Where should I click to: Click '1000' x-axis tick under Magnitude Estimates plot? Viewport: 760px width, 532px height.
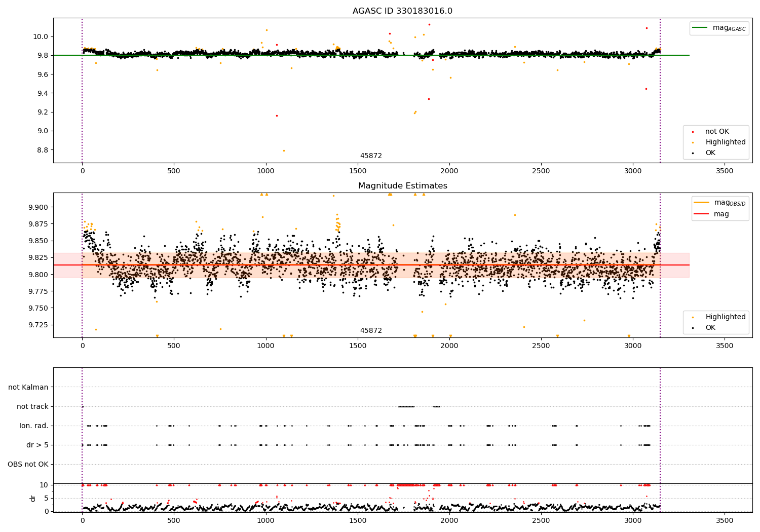pyautogui.click(x=265, y=346)
